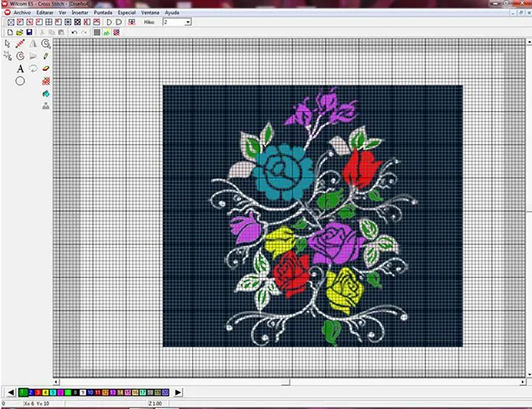Select the paint bucket fill tool
Viewport: 532px width, 409px height.
46,94
